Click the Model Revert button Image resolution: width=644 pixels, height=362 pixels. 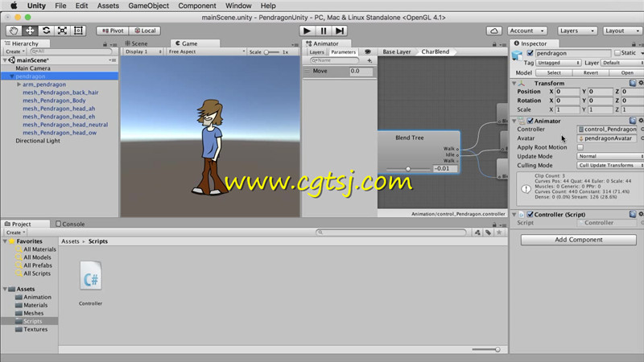point(591,72)
